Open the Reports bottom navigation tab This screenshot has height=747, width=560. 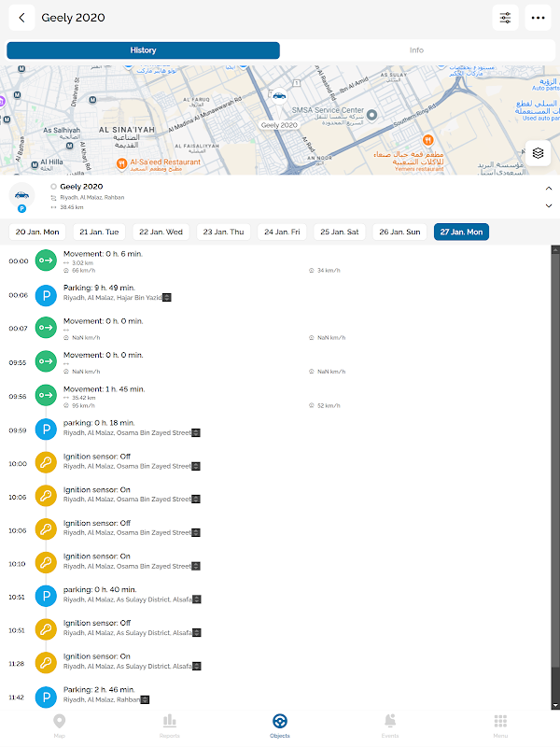(170, 726)
